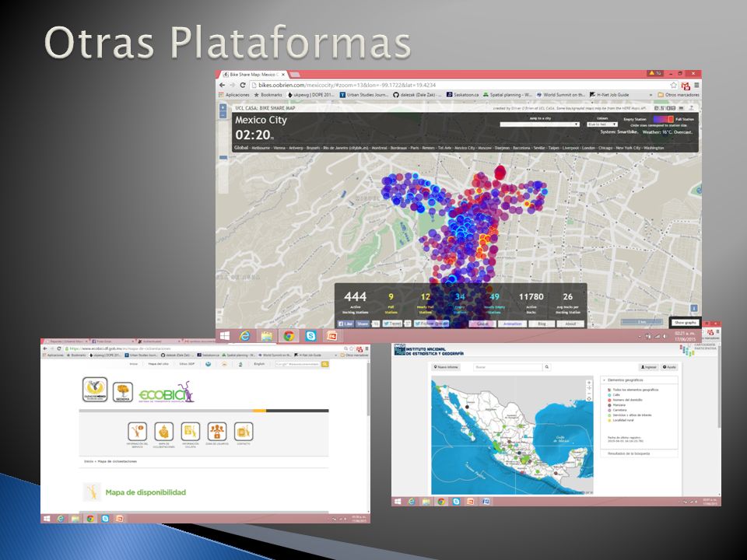The height and width of the screenshot is (560, 747).
Task: Open the Saskatoon.ca bookmark in Bike Share window
Action: point(462,95)
